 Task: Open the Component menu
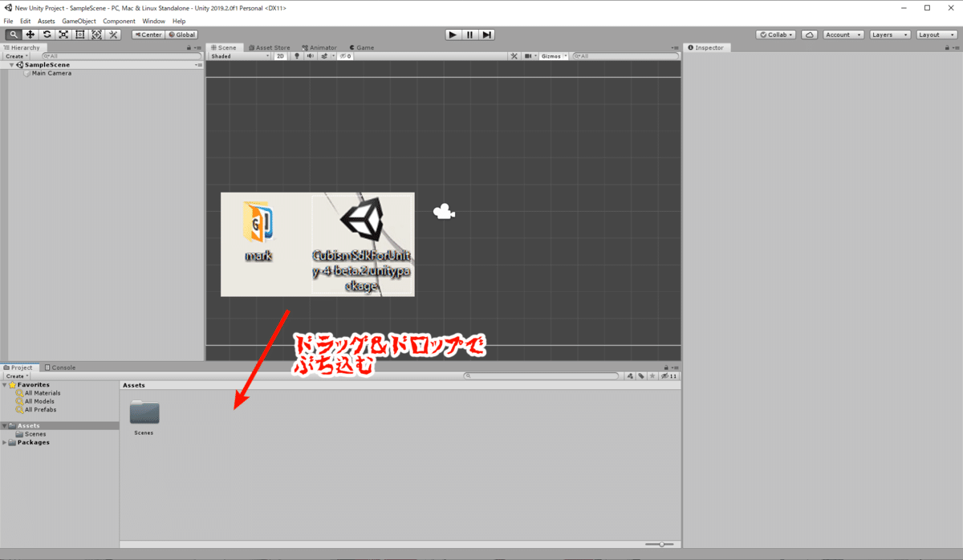coord(119,21)
